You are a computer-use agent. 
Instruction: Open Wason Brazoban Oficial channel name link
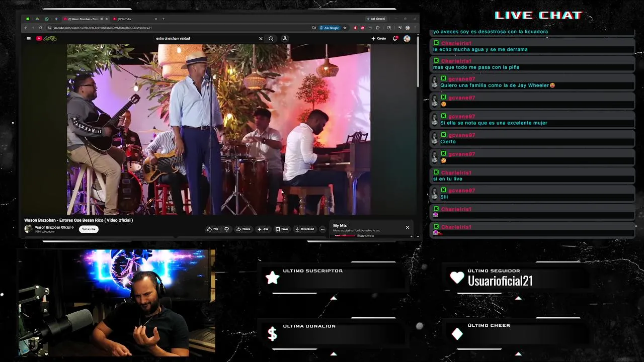coord(53,227)
